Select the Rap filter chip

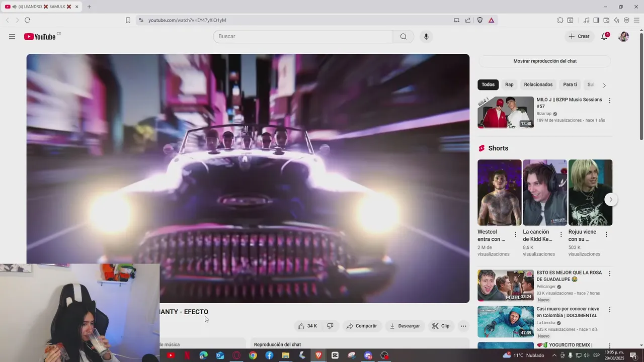point(509,84)
